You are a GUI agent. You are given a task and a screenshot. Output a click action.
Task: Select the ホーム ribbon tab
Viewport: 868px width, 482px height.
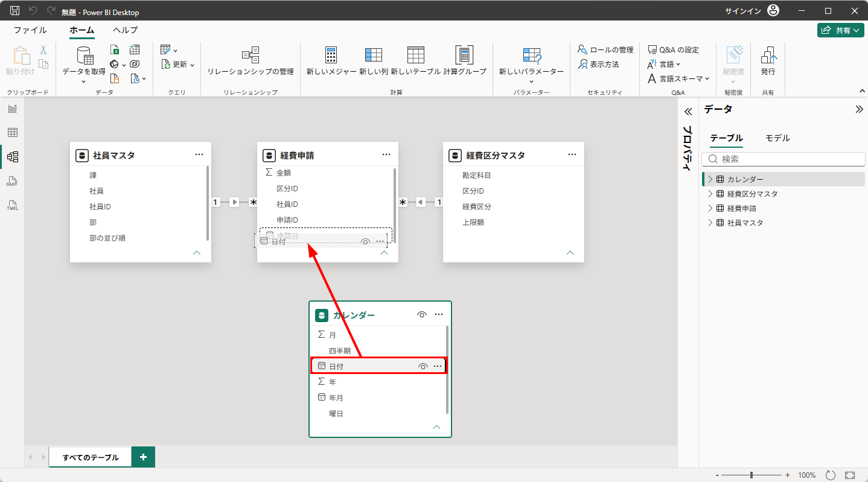81,30
